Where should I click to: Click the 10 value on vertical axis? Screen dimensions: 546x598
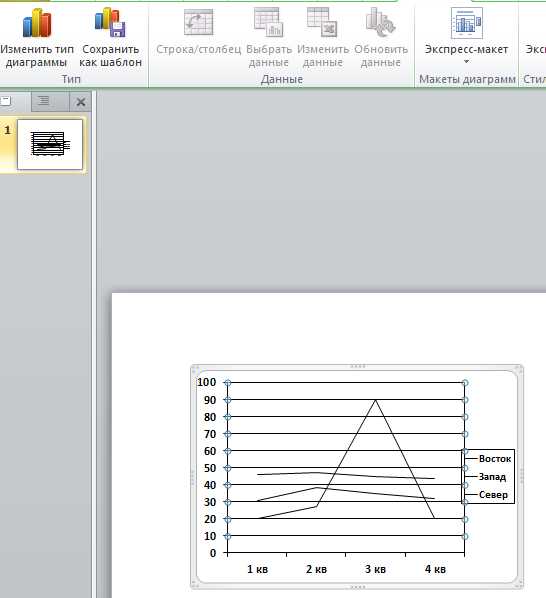(210, 536)
